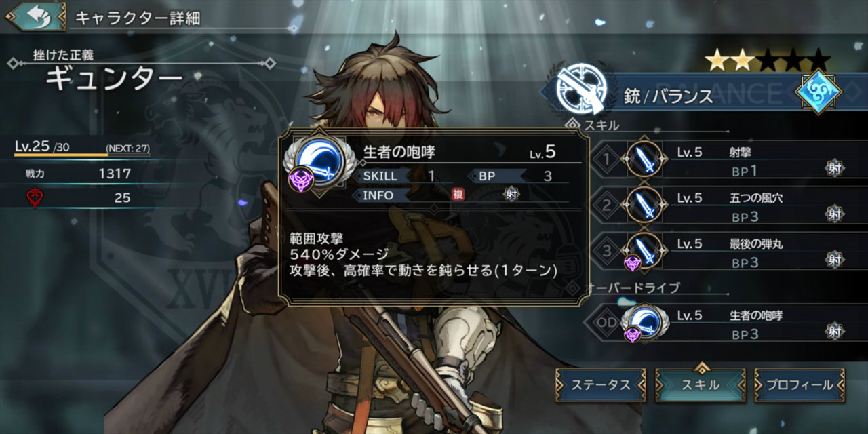Tap the star rarity rating

click(767, 60)
